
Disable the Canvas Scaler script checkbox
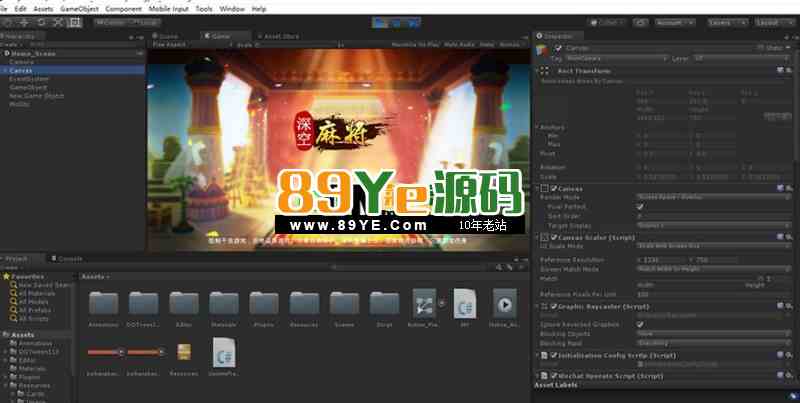tap(554, 238)
